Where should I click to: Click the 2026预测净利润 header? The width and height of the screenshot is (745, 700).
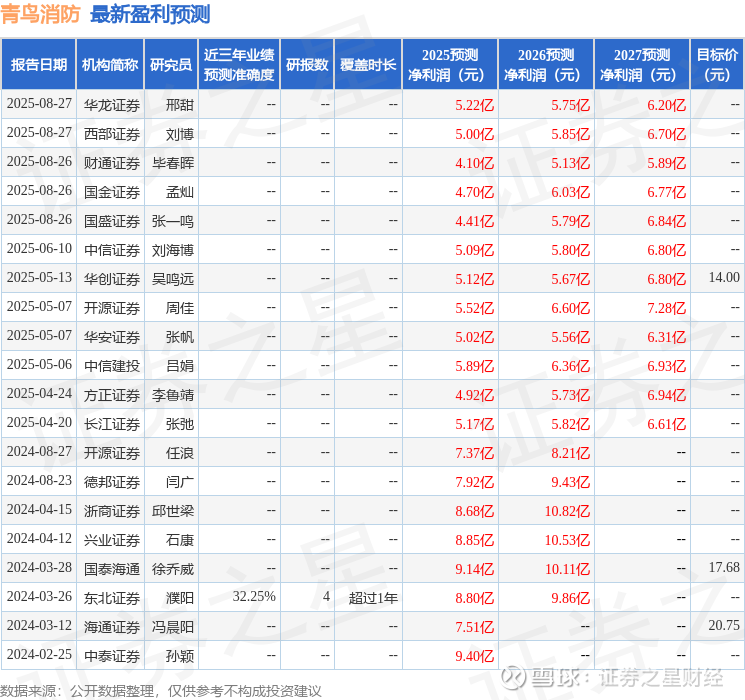(x=546, y=65)
